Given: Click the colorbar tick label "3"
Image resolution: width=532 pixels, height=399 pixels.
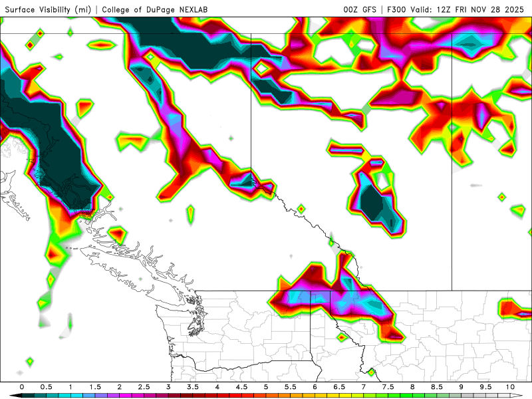Looking at the screenshot, I should click(x=168, y=387).
